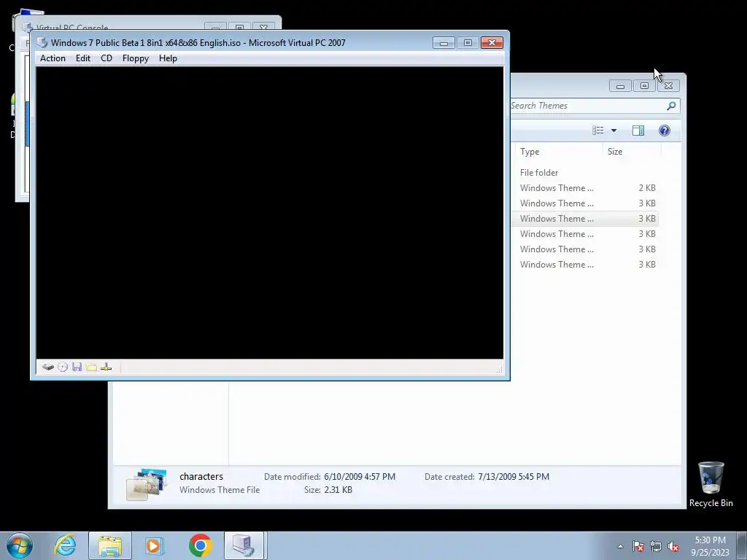Viewport: 747px width, 560px height.
Task: Click the network tray icon
Action: click(656, 547)
